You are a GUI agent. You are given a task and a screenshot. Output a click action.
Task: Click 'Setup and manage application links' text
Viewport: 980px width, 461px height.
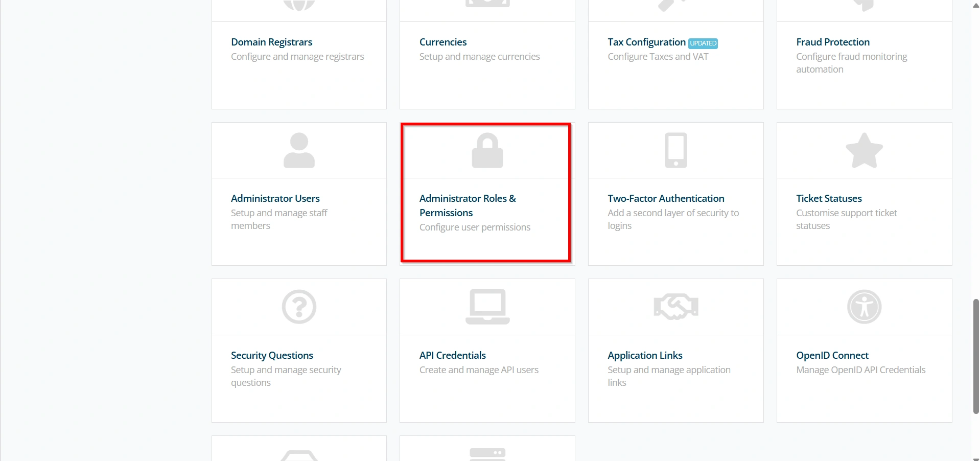click(x=669, y=376)
